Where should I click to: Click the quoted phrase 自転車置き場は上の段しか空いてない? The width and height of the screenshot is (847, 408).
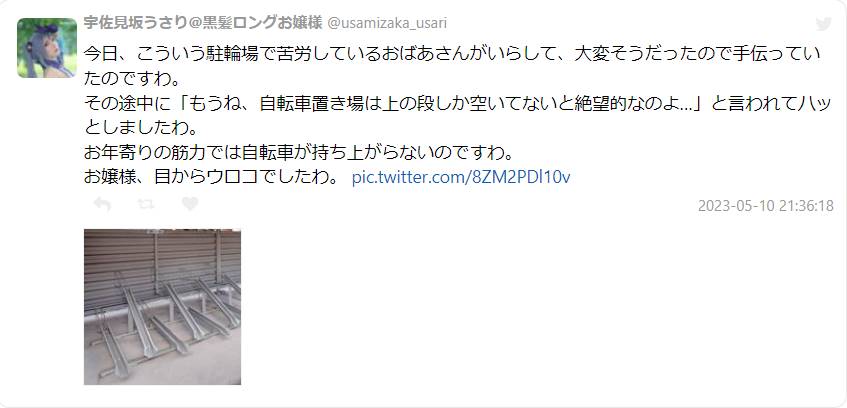[x=423, y=103]
